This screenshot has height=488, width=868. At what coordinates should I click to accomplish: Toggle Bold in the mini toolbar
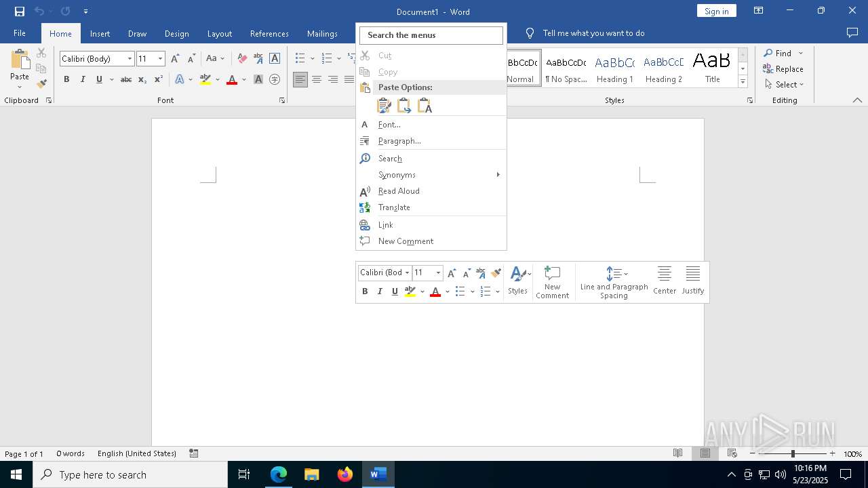[x=365, y=291]
